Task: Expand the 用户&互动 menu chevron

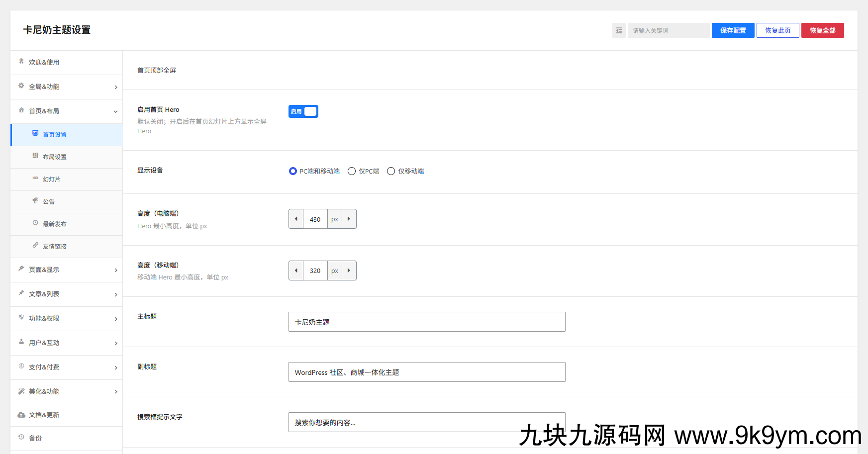Action: [116, 343]
